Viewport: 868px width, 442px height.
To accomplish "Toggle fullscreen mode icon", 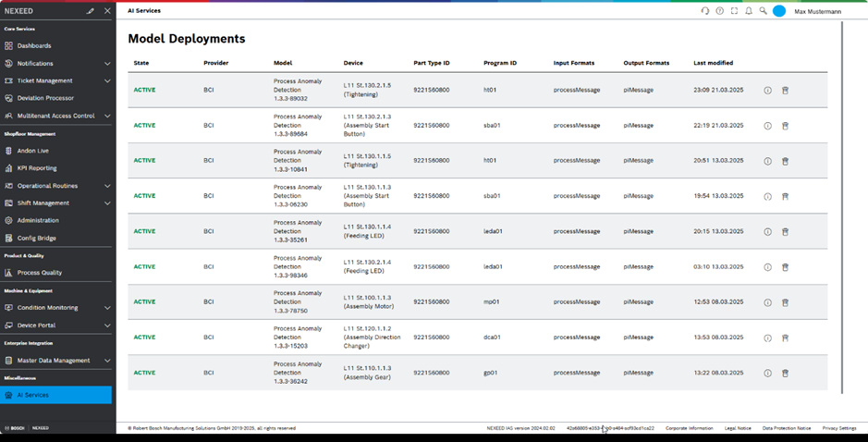I will tap(734, 11).
